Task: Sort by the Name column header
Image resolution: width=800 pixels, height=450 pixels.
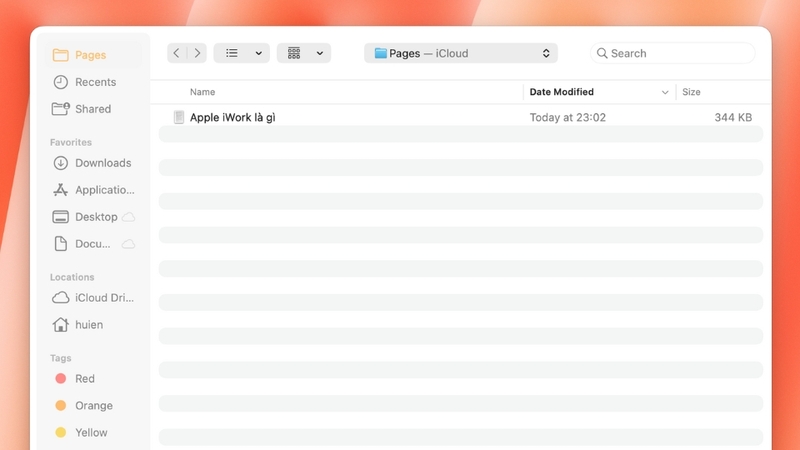Action: [x=203, y=92]
